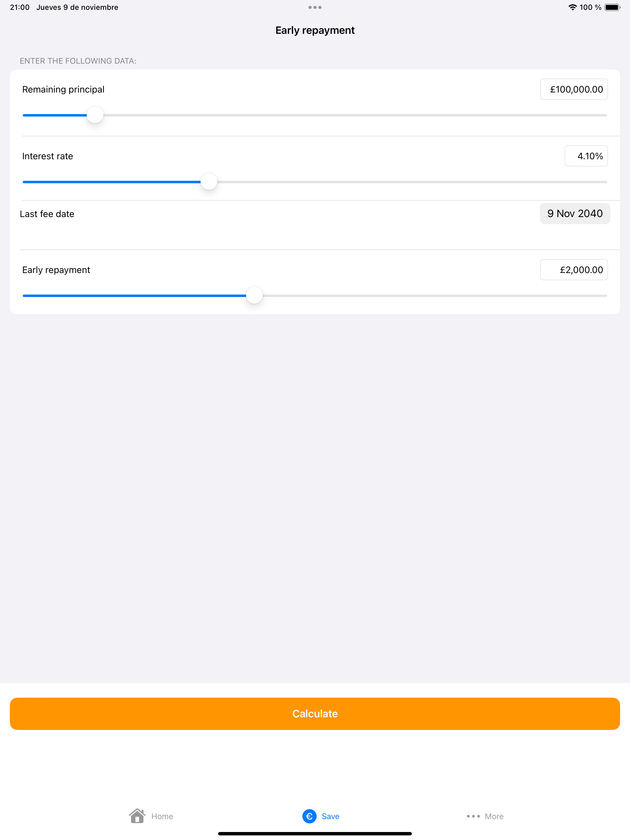Edit the Interest rate percentage field

pyautogui.click(x=586, y=156)
